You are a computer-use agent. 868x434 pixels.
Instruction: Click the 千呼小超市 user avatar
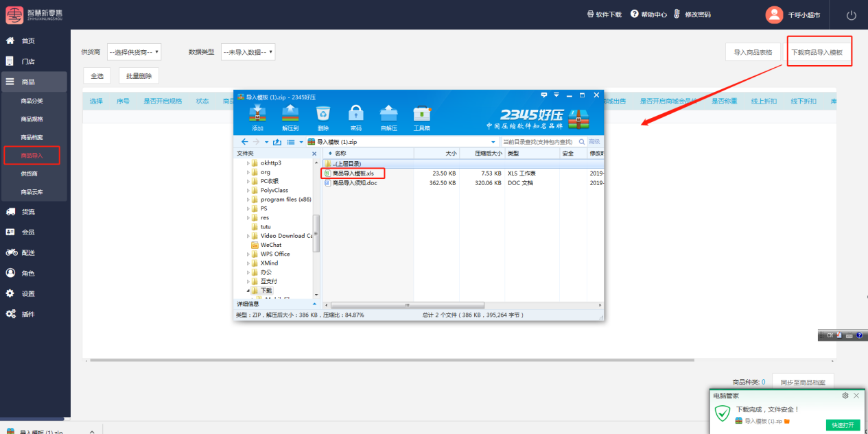pos(774,14)
